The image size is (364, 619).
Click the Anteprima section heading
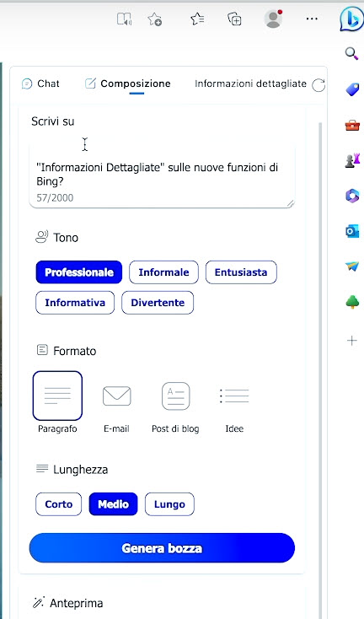tap(76, 603)
